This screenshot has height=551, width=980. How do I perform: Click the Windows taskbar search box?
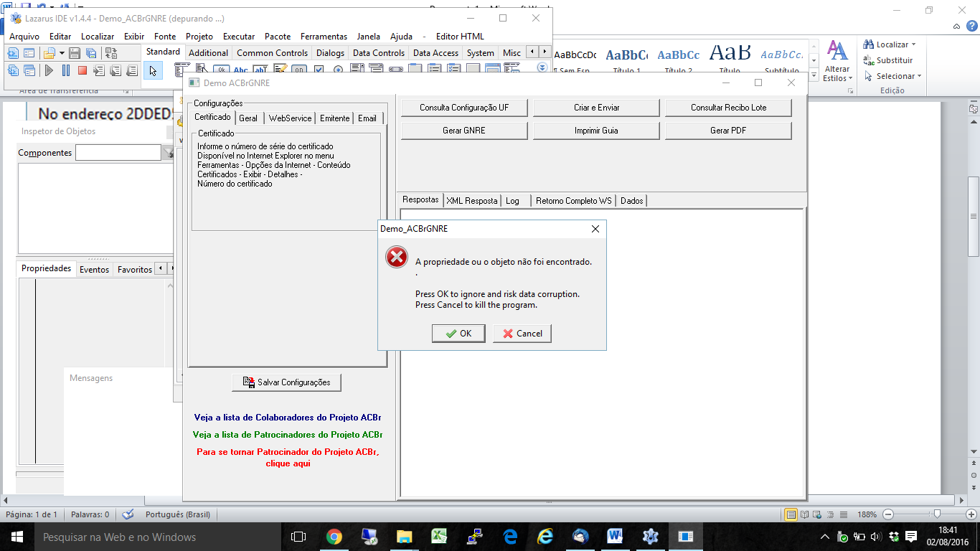click(x=156, y=537)
